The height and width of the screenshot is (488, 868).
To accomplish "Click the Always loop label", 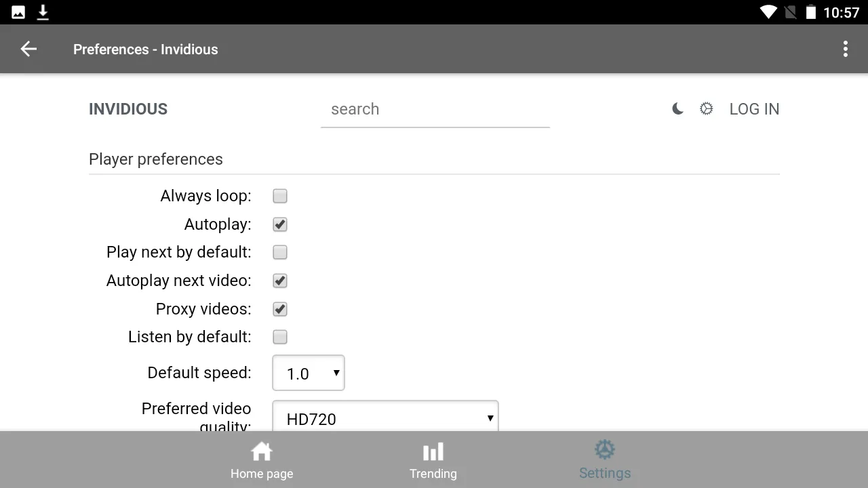I will pos(206,196).
